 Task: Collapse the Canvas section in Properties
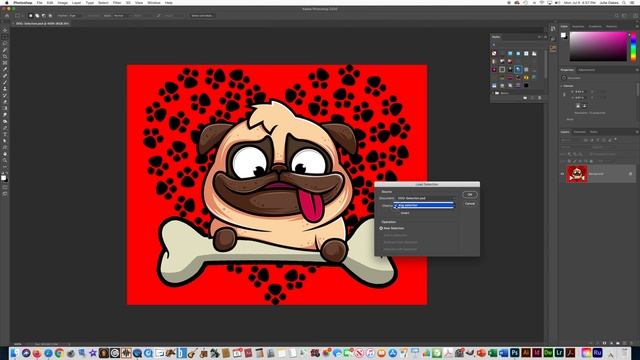(561, 86)
